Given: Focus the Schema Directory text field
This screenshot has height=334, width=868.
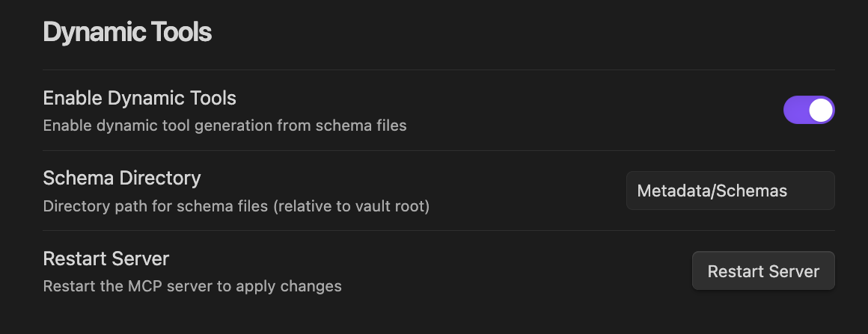Looking at the screenshot, I should tap(730, 191).
